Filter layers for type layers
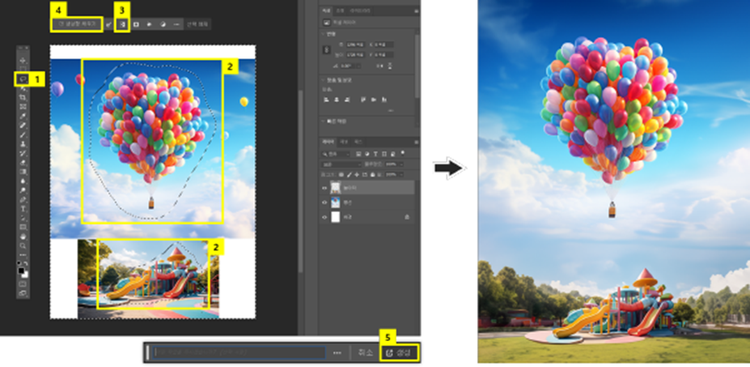 coord(375,154)
